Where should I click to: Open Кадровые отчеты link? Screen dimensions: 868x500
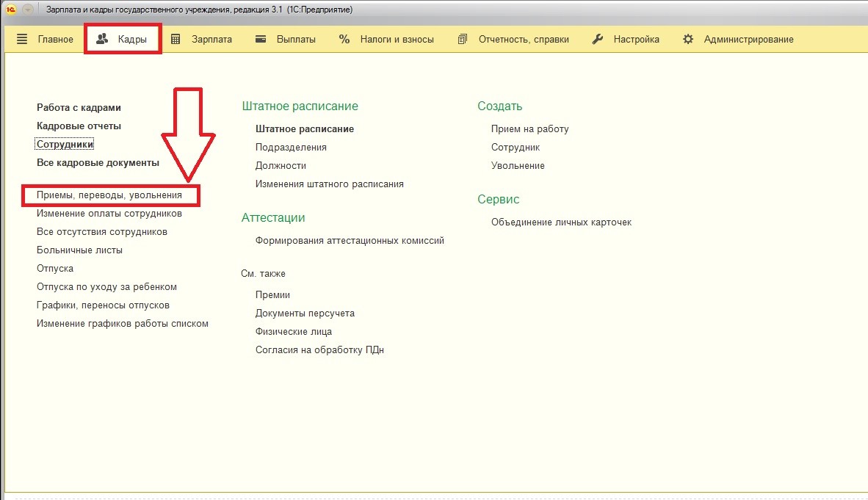coord(79,126)
